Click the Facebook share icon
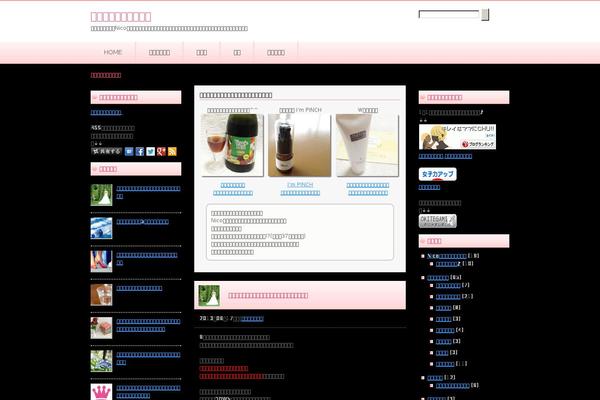Screen dimensions: 600x400 [140, 152]
